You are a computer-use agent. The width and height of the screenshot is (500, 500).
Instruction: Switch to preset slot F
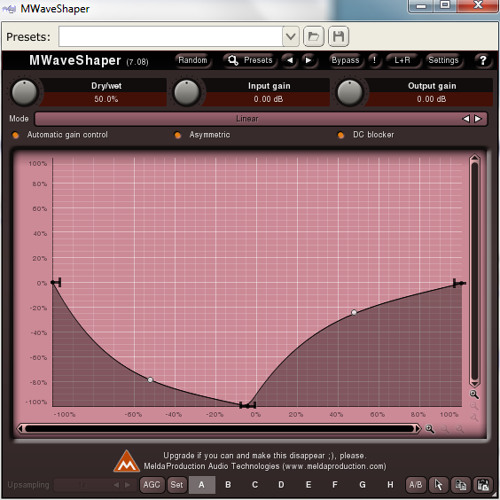click(x=335, y=485)
